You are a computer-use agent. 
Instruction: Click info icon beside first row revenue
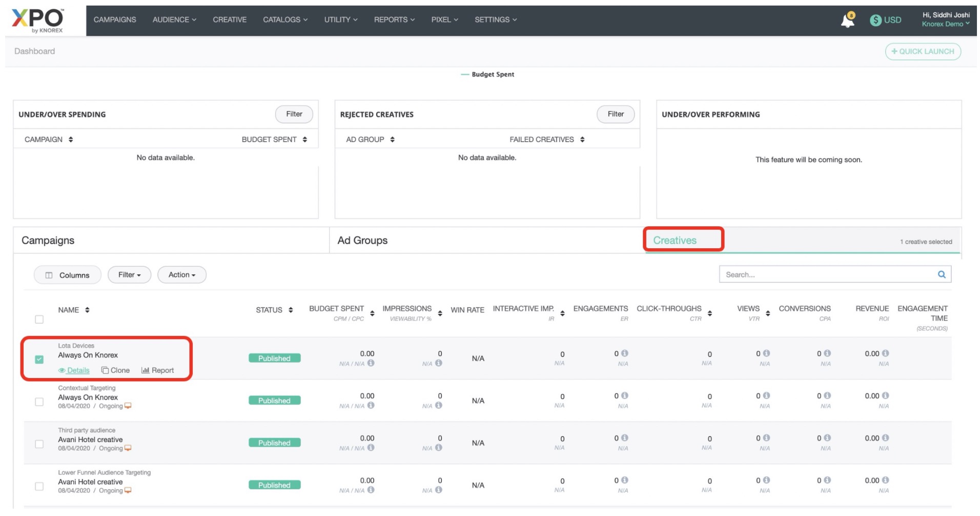(x=885, y=353)
